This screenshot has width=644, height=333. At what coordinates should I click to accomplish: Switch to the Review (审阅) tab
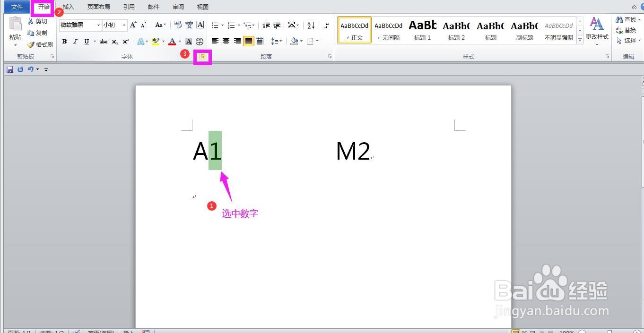click(x=178, y=7)
